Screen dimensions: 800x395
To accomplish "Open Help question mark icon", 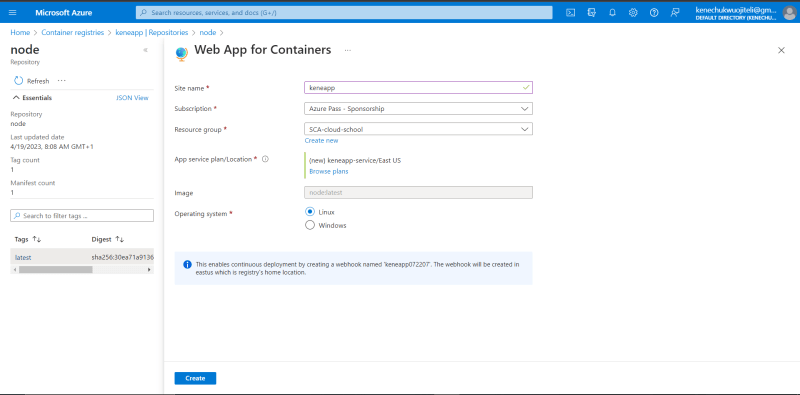I will tap(654, 13).
